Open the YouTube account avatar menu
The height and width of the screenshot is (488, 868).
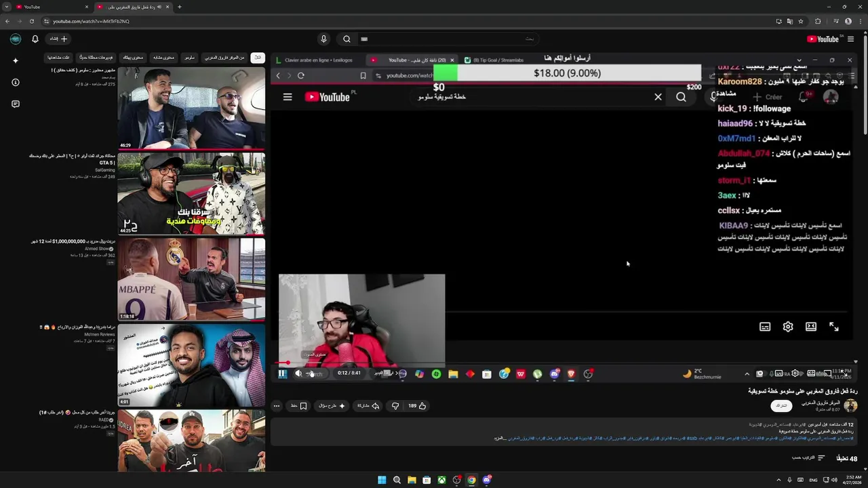(15, 39)
